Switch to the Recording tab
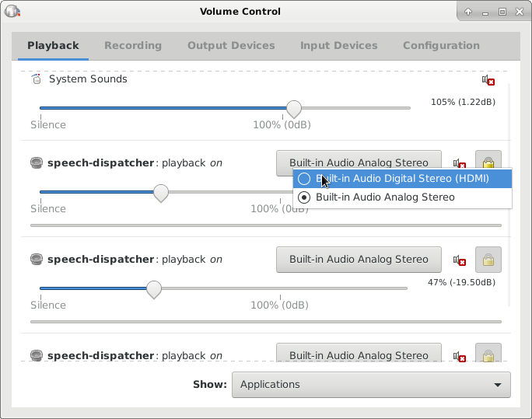 (133, 46)
